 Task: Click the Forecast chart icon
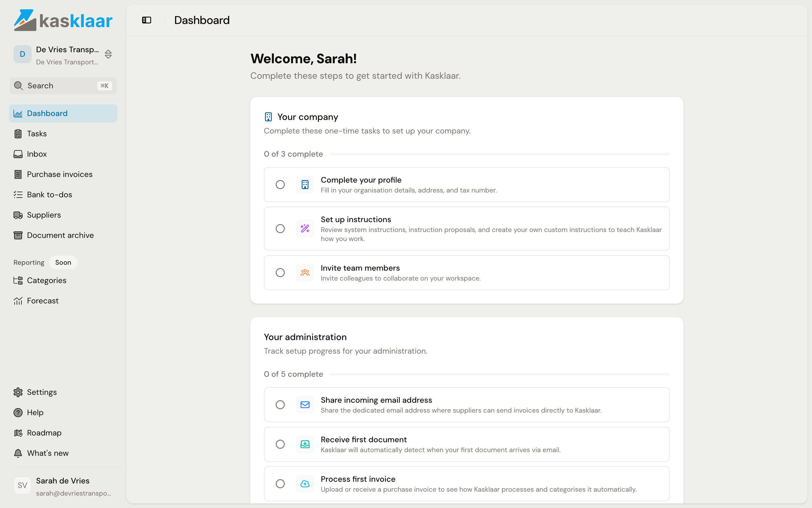tap(18, 301)
